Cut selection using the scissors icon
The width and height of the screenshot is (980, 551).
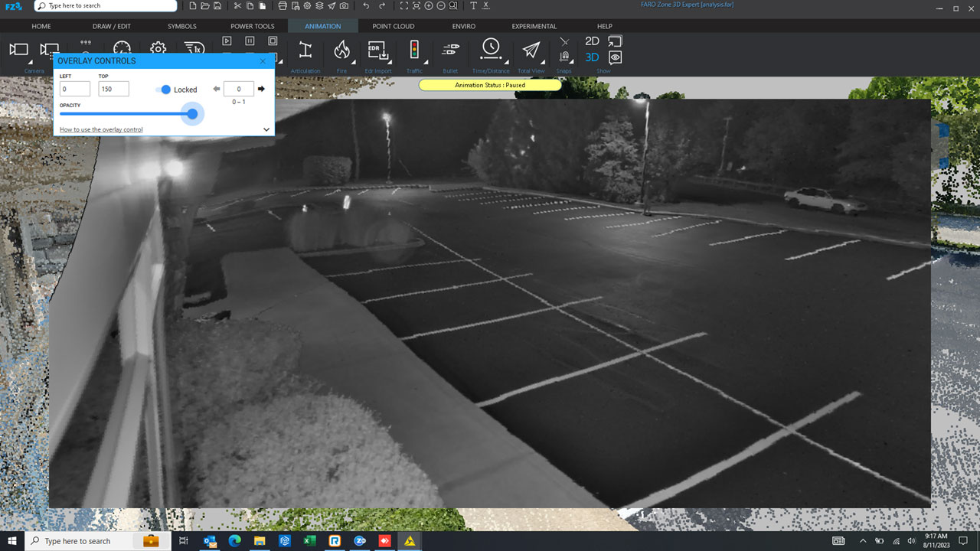(237, 6)
